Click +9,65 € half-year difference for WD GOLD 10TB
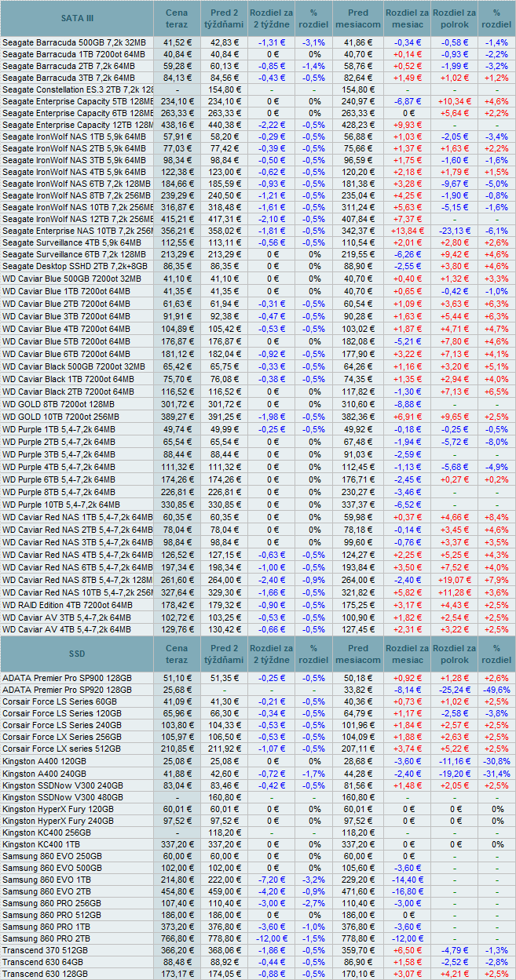 click(x=455, y=417)
